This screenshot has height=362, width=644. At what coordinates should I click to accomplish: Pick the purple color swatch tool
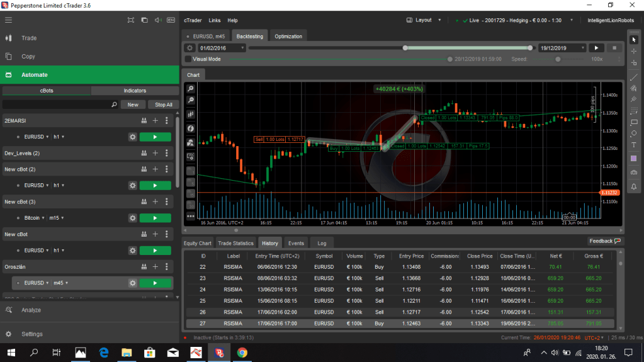pos(633,158)
